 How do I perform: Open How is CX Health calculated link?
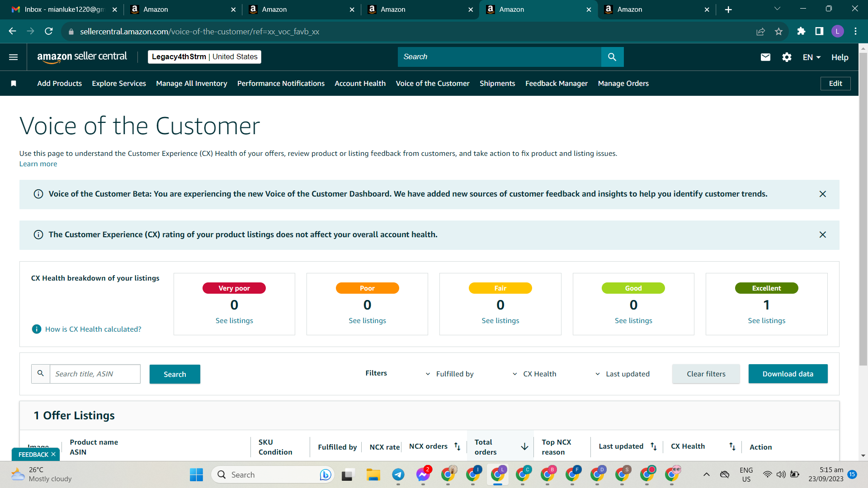(93, 329)
